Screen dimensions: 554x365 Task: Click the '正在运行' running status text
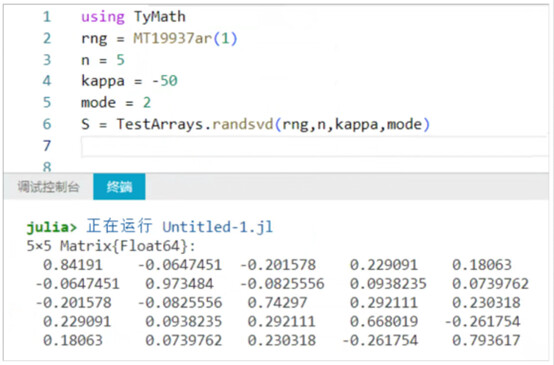coord(119,226)
